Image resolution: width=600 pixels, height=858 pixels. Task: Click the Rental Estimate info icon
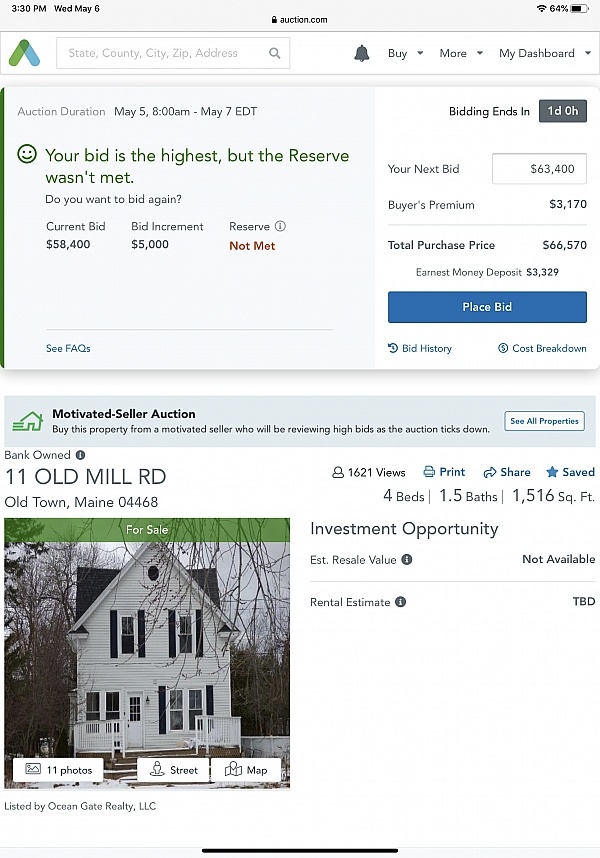pyautogui.click(x=400, y=602)
